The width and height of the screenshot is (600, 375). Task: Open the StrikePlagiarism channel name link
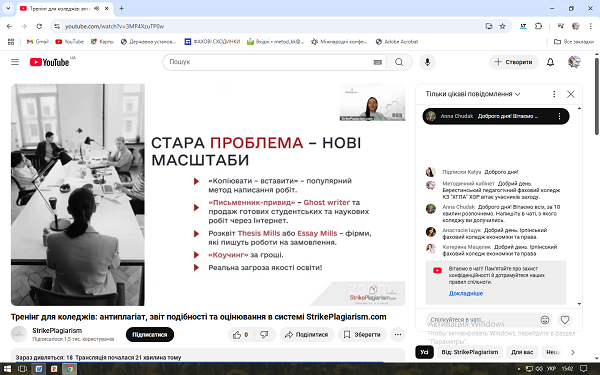point(57,331)
